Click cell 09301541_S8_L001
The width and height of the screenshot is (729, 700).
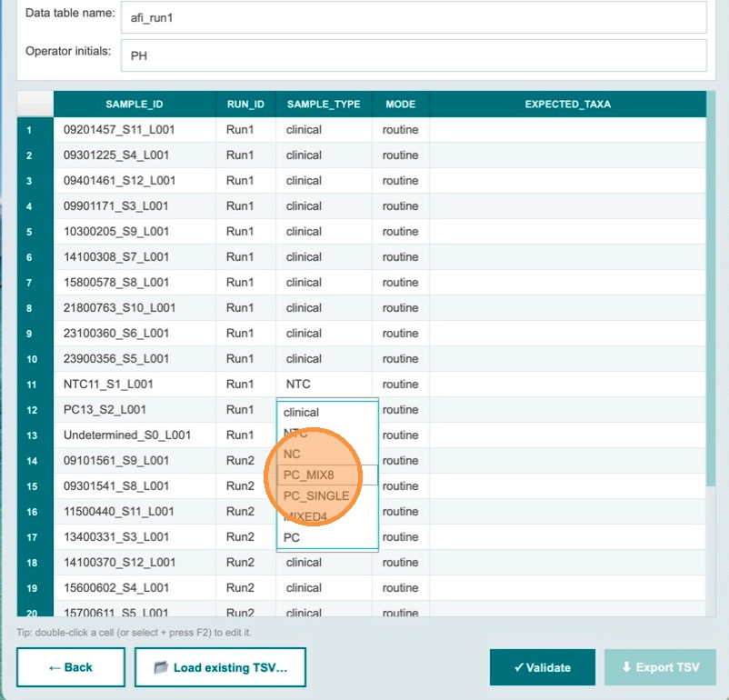tap(135, 486)
